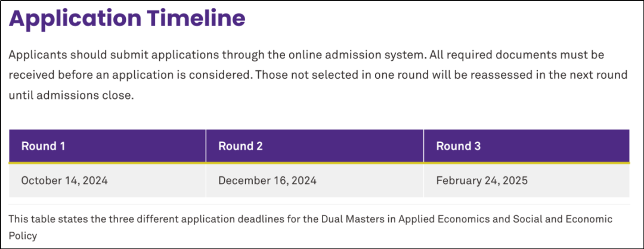Click the word Policy ending the caption
The height and width of the screenshot is (249, 644).
point(23,236)
